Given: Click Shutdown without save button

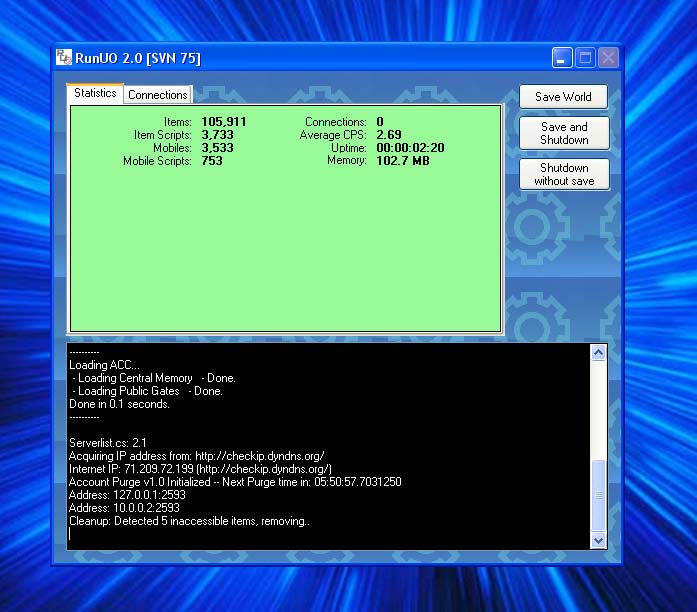Looking at the screenshot, I should (x=564, y=175).
